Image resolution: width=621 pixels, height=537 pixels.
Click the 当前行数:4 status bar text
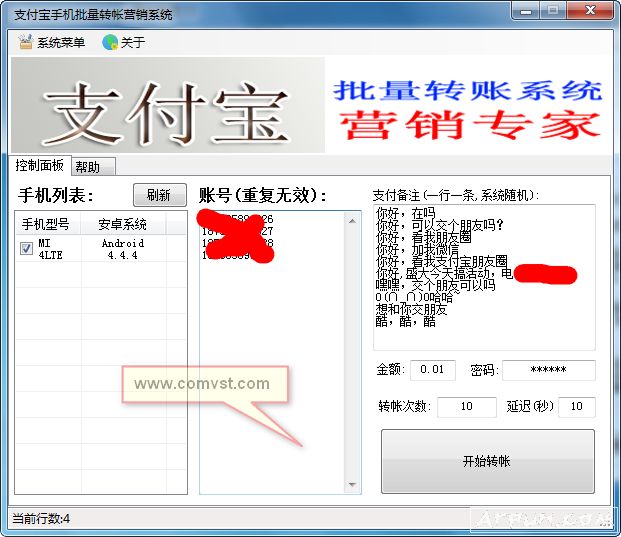coord(41,518)
